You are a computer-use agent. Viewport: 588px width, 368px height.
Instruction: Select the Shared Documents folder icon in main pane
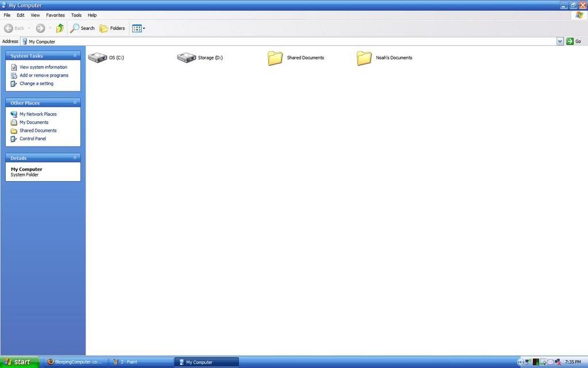275,58
